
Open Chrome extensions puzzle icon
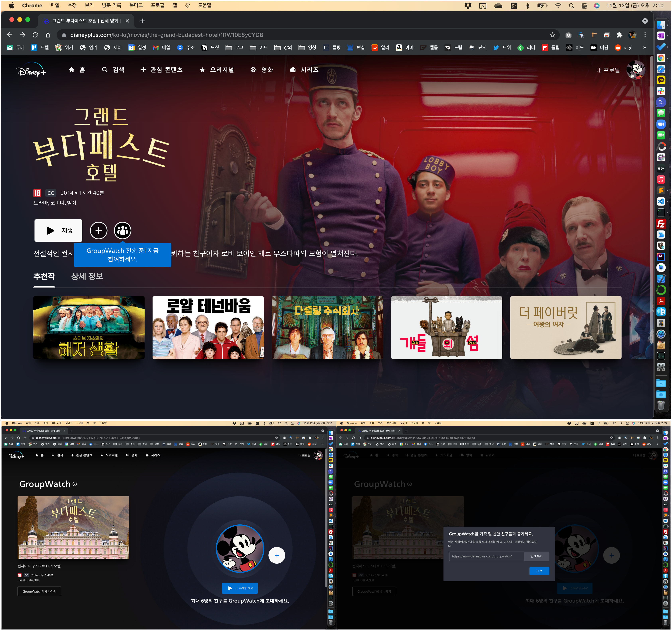click(619, 35)
